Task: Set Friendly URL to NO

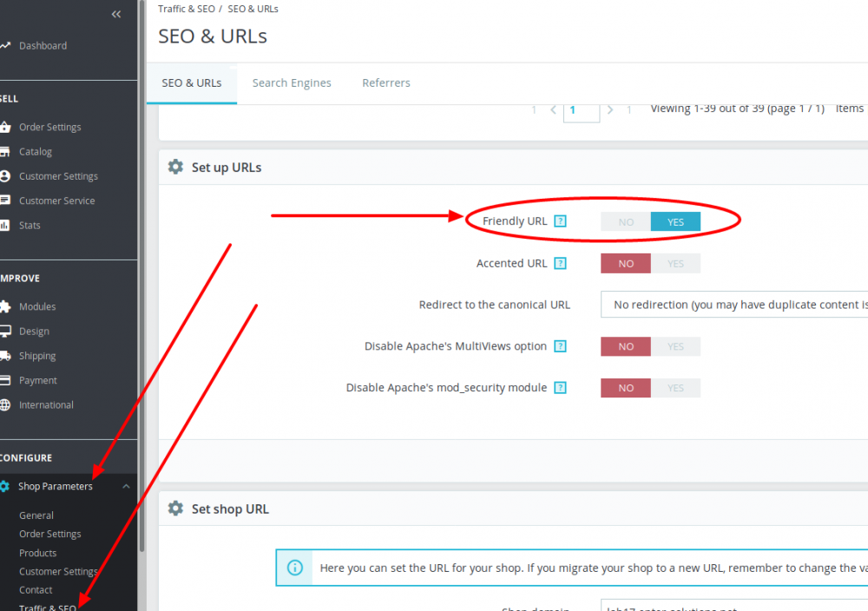Action: (x=626, y=222)
